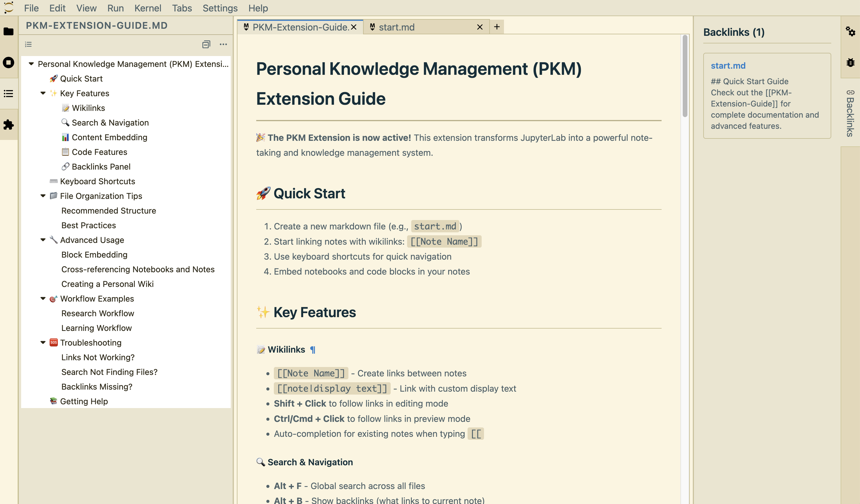Select Research Workflow in TOC

click(98, 313)
